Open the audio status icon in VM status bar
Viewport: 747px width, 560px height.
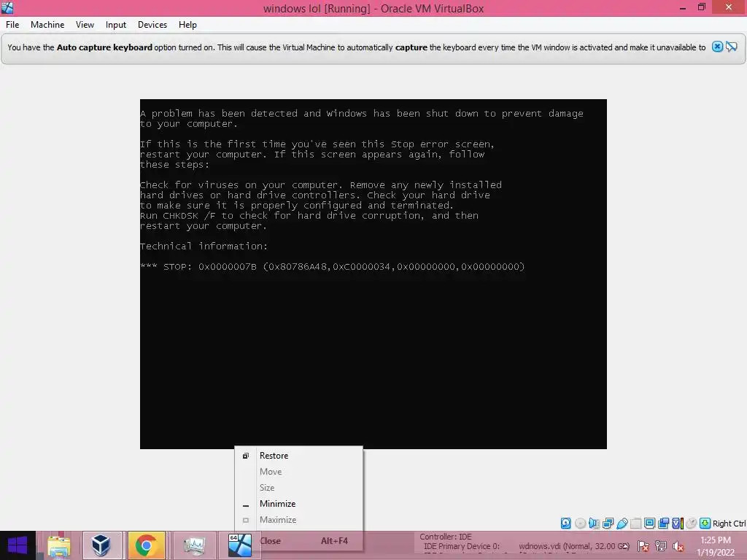click(x=594, y=524)
